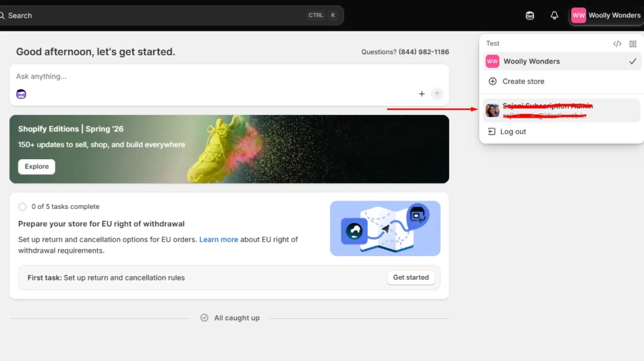Click the search magnifier icon
This screenshot has width=644, height=361.
[2, 16]
